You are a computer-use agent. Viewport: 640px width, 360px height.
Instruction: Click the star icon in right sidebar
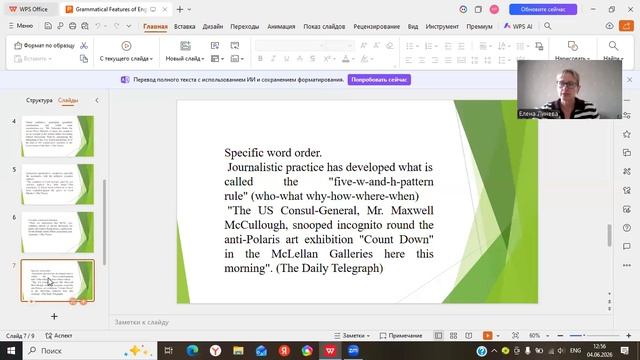[627, 134]
